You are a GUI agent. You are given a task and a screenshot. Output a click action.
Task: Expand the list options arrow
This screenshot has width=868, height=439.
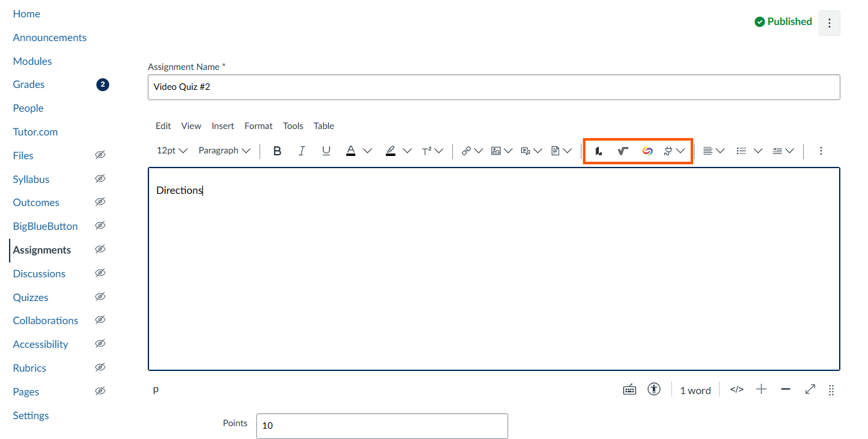[758, 151]
